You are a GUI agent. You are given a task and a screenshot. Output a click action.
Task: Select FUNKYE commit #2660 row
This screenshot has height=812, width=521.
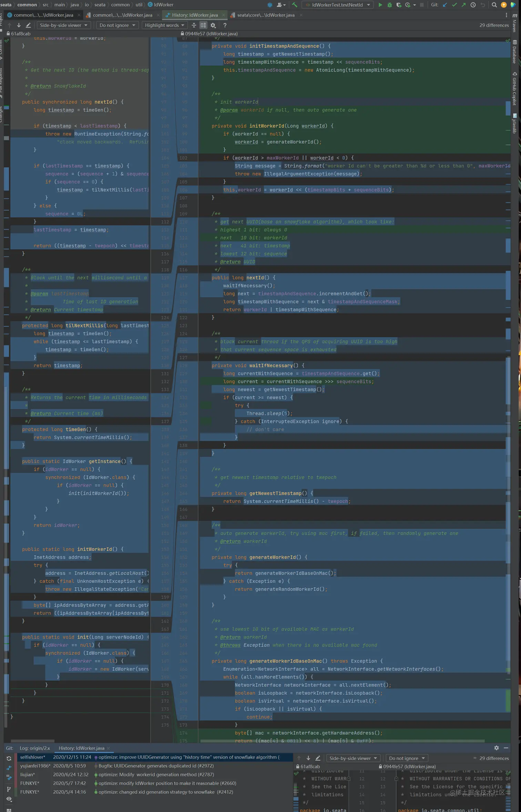(x=154, y=783)
